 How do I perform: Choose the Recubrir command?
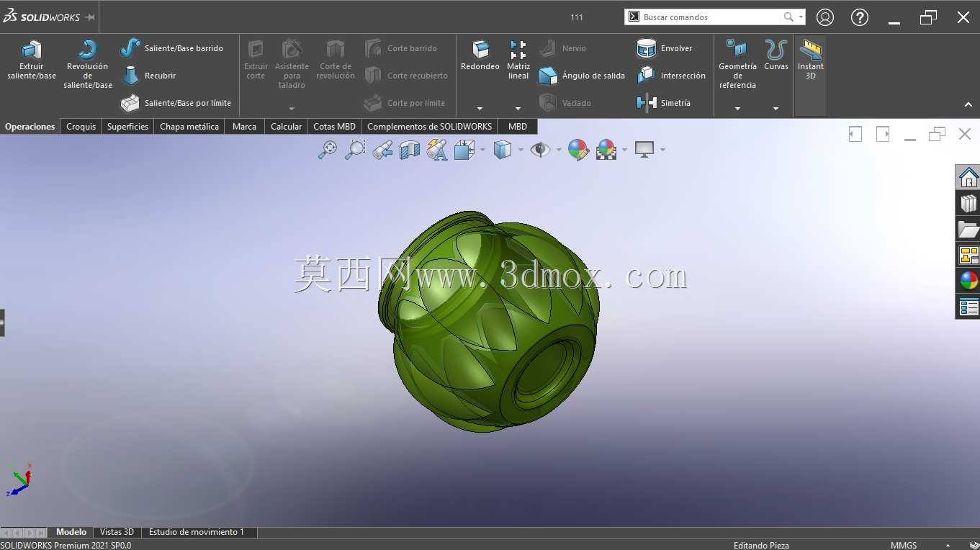(x=149, y=76)
